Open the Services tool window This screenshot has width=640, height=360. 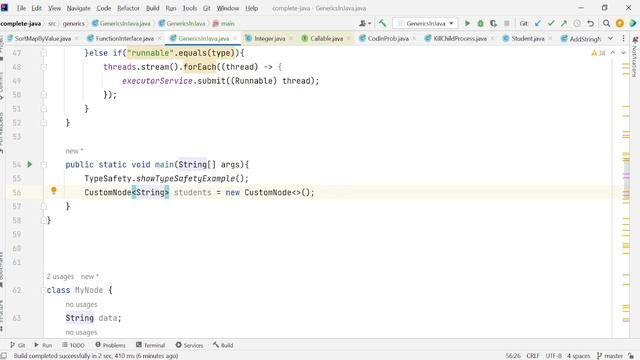[x=189, y=345]
